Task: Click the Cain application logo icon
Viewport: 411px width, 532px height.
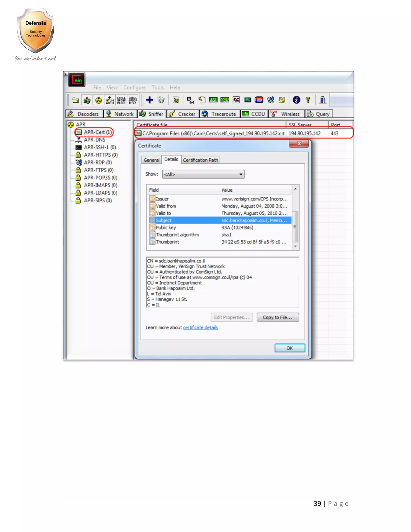Action: coord(77,80)
